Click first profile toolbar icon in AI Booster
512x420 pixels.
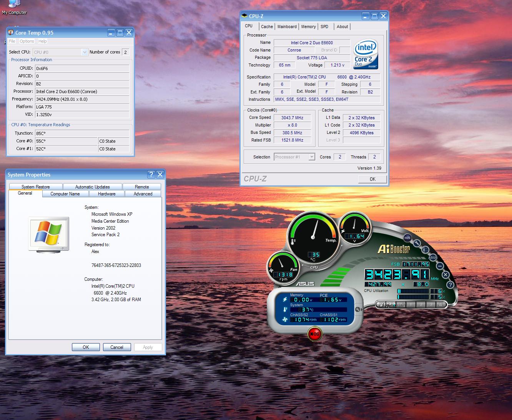[381, 304]
